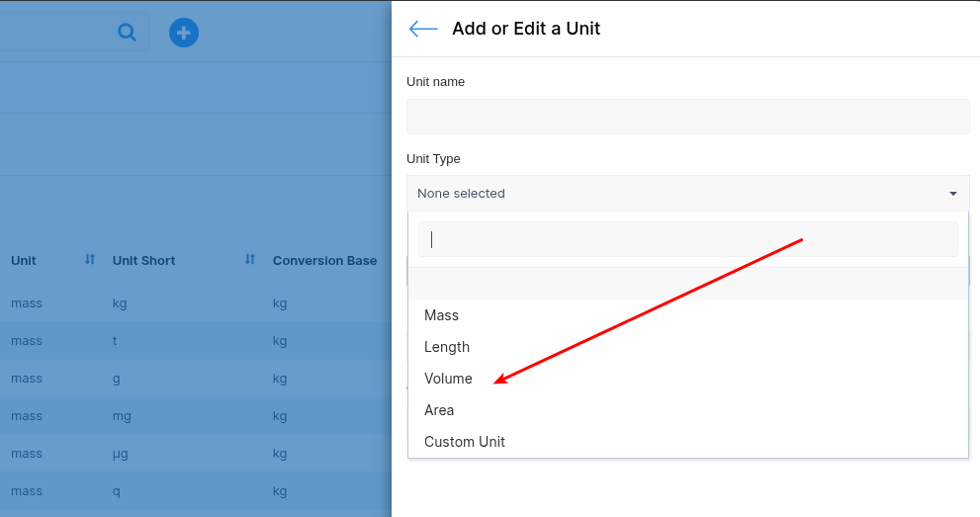Select the blank option in the dropdown
This screenshot has height=517, width=980.
687,284
